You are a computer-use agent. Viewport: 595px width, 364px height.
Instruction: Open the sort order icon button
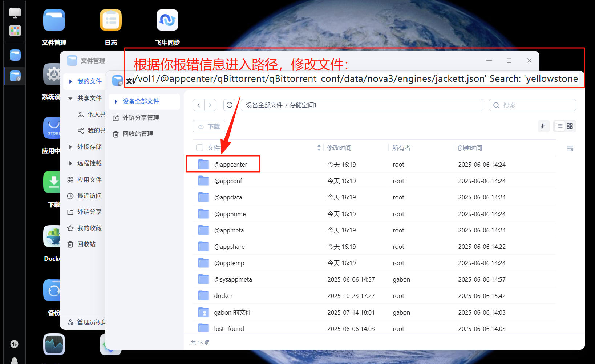(x=543, y=126)
